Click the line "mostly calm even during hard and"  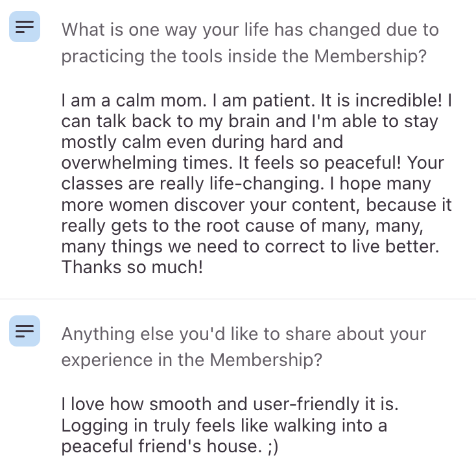click(202, 141)
